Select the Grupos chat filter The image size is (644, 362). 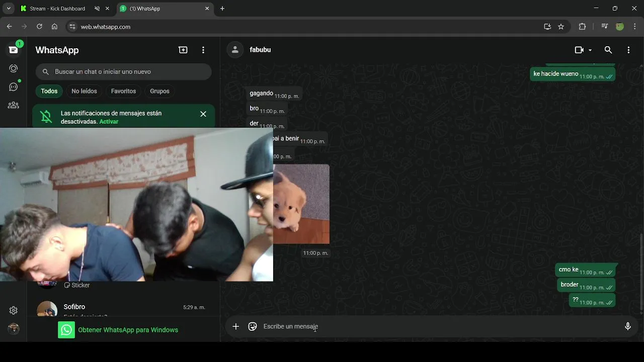tap(159, 91)
